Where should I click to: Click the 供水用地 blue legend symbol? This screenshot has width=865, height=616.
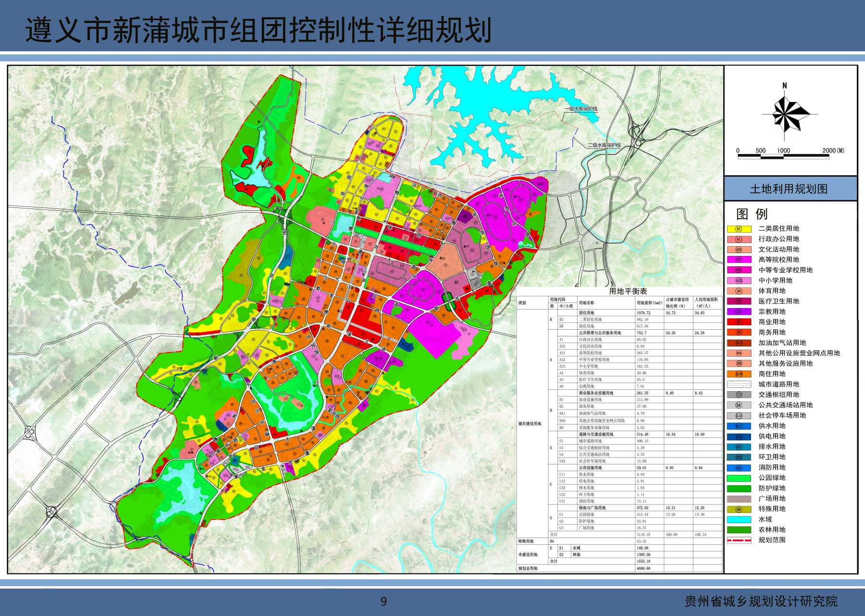(x=739, y=426)
